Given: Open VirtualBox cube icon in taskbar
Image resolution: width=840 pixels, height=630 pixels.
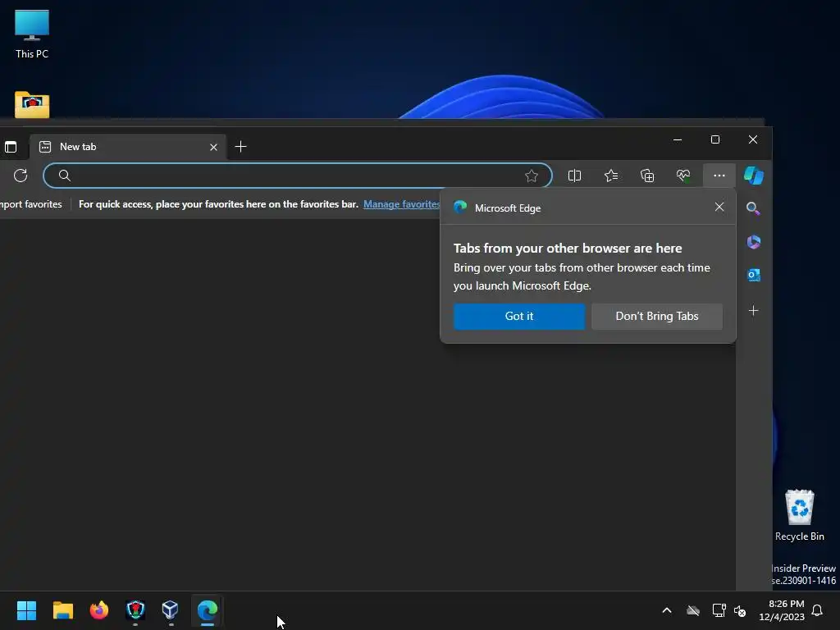Looking at the screenshot, I should [171, 610].
